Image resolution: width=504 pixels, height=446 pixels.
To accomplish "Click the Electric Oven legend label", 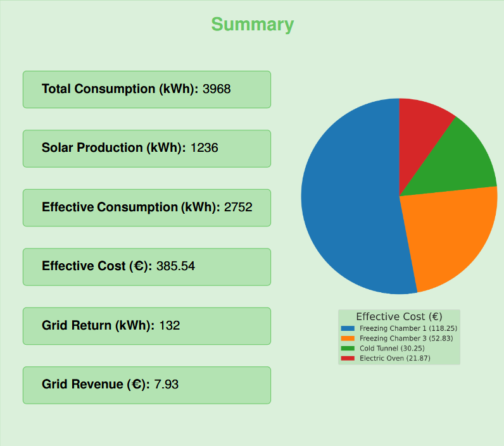I will point(394,359).
